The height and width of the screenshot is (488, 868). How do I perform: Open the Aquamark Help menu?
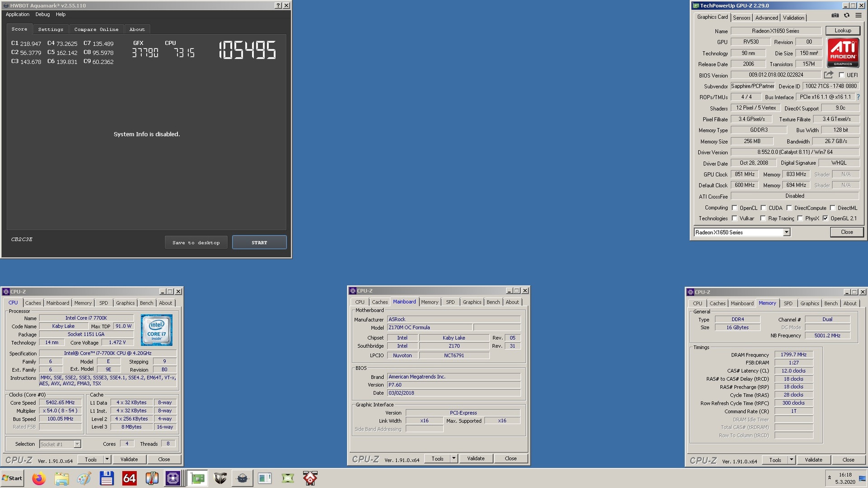click(x=61, y=14)
